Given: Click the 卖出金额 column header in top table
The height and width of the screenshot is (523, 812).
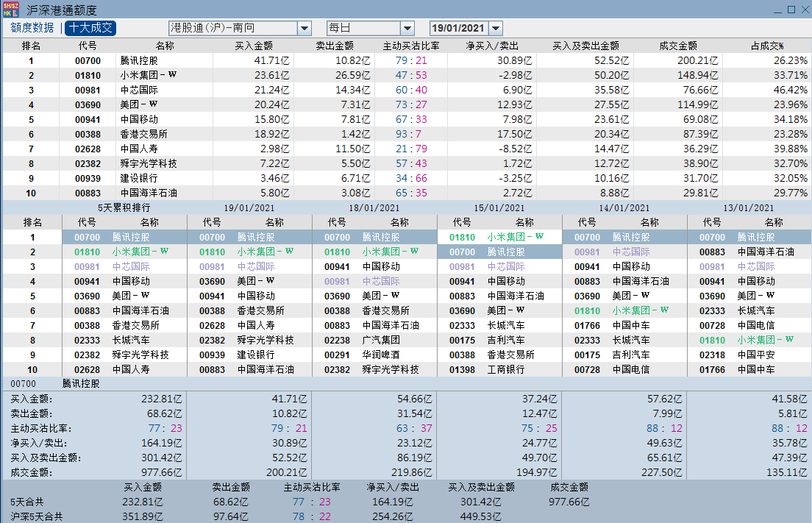Looking at the screenshot, I should [x=335, y=46].
